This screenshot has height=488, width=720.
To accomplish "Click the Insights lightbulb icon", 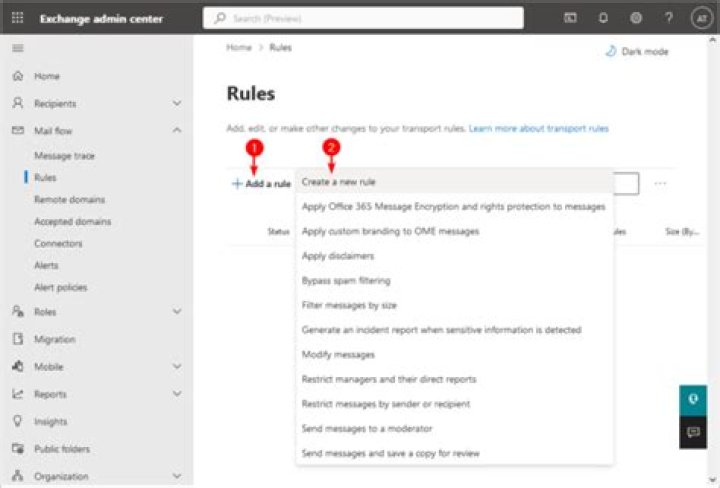I will pyautogui.click(x=18, y=421).
